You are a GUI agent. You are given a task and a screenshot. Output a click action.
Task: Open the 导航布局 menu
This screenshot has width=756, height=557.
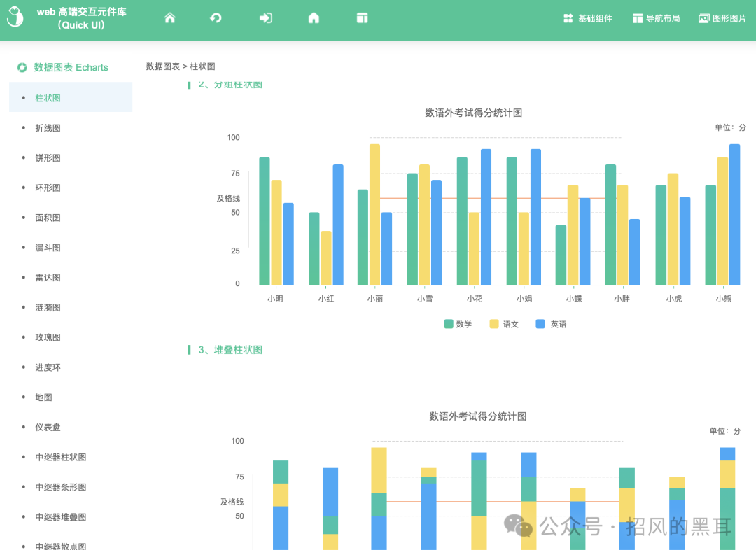(x=656, y=18)
